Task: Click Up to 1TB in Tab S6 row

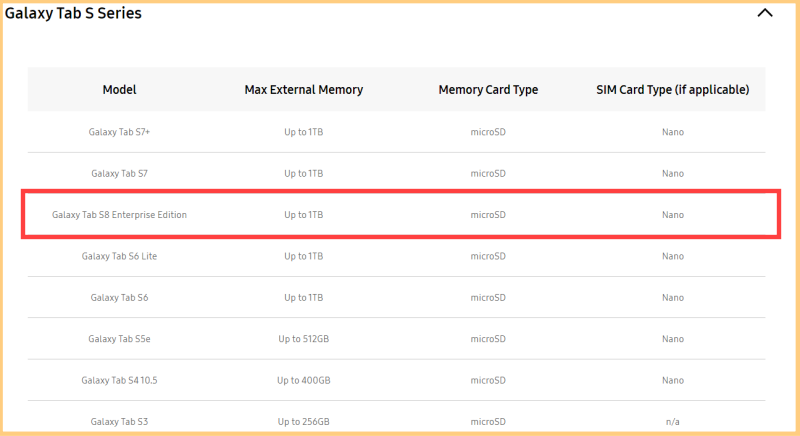Action: tap(304, 297)
